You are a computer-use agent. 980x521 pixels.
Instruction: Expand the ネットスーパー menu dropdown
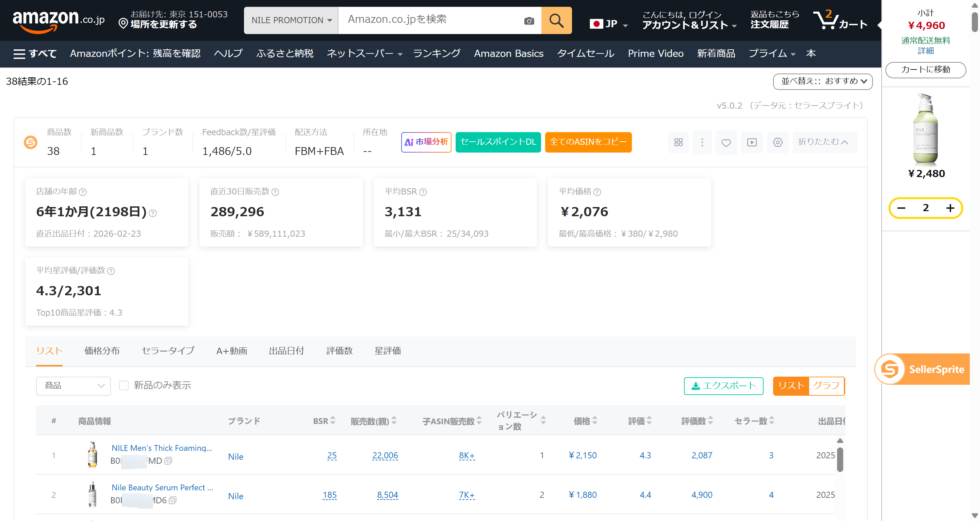tap(364, 54)
